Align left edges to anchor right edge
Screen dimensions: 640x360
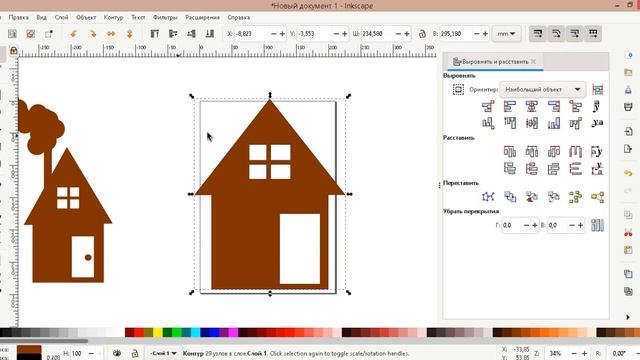point(576,107)
